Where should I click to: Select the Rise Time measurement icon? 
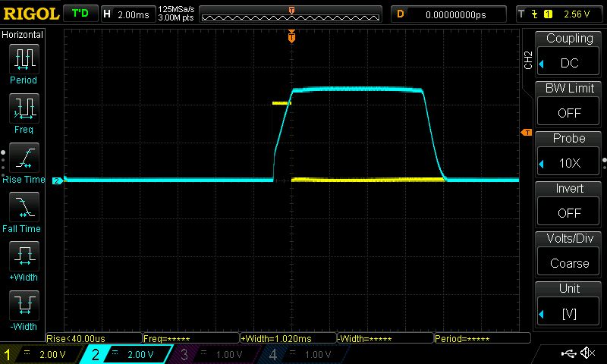click(24, 158)
